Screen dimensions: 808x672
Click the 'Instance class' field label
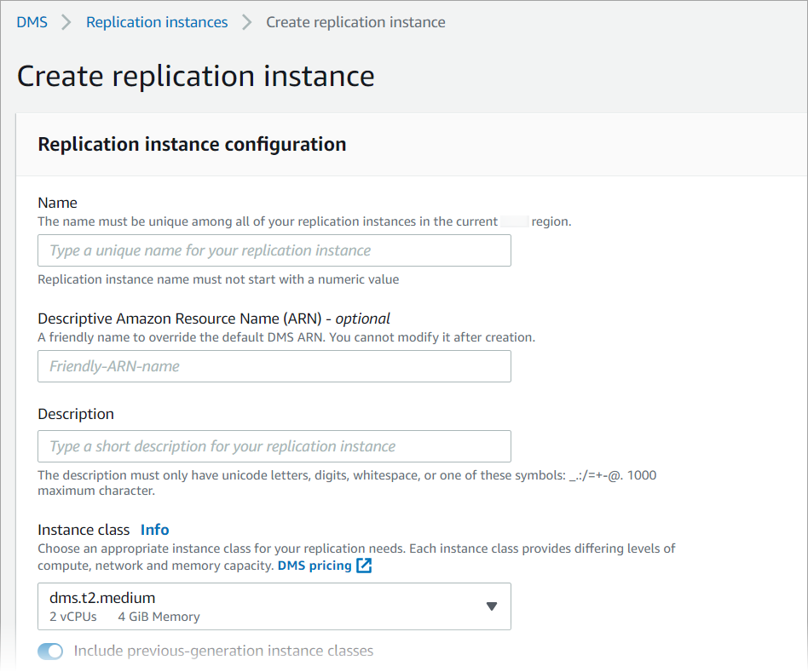84,530
